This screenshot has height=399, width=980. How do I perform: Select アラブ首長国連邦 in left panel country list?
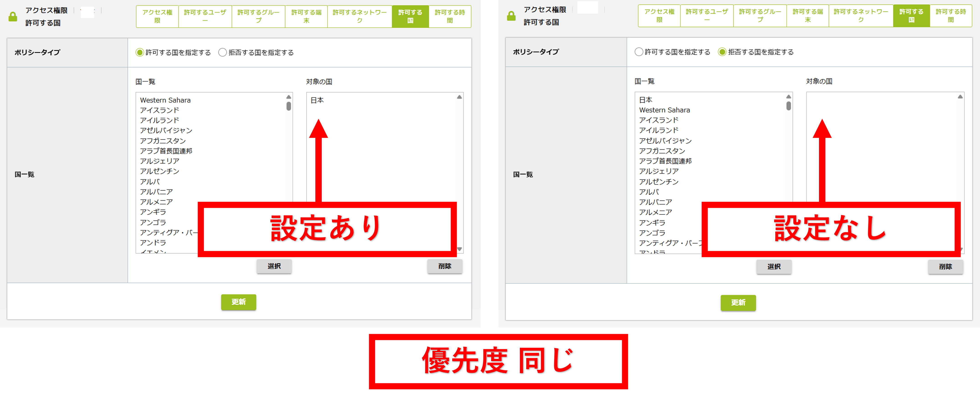coord(166,151)
